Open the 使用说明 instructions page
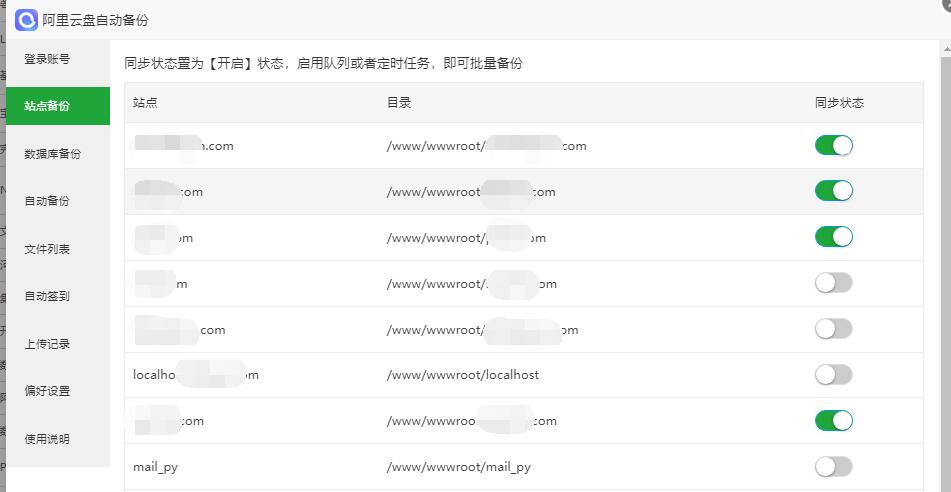This screenshot has height=492, width=951. click(x=47, y=439)
